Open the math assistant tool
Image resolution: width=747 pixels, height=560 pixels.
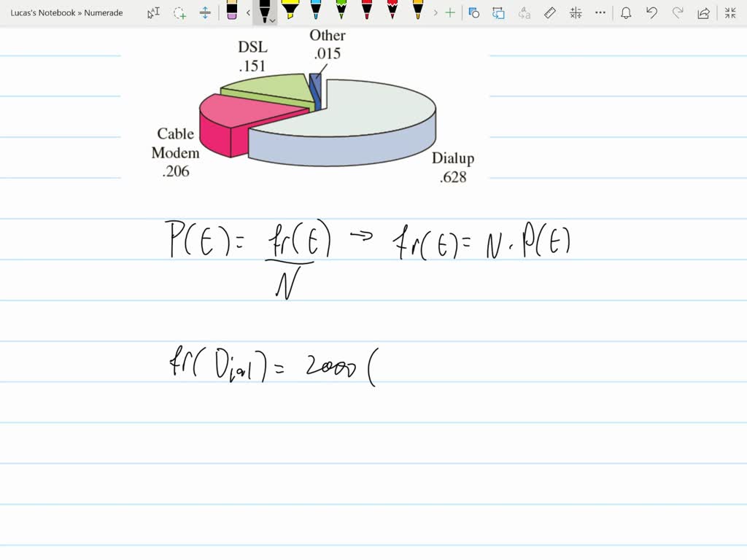[576, 12]
